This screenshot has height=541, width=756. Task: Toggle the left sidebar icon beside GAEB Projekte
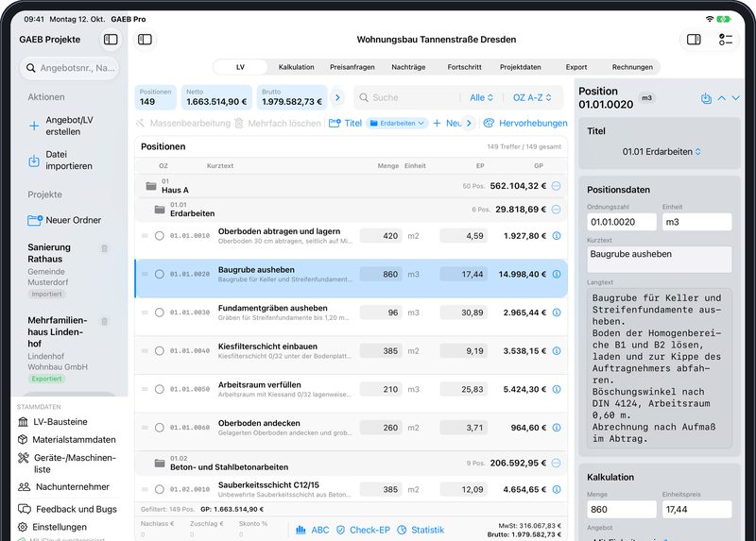(x=111, y=40)
